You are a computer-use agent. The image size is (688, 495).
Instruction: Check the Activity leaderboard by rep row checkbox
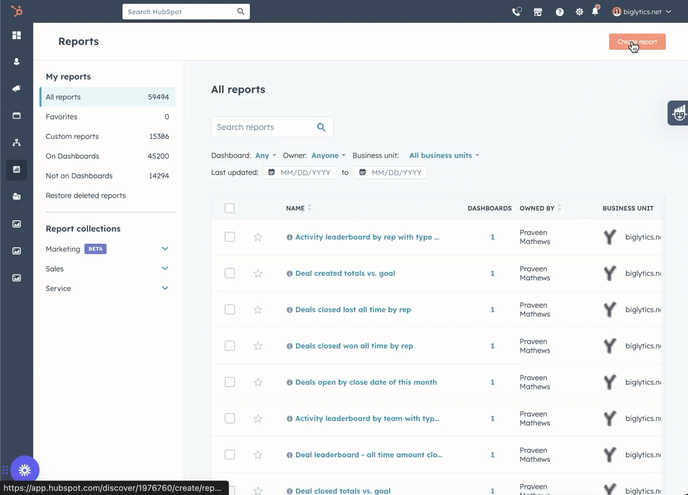pos(229,237)
